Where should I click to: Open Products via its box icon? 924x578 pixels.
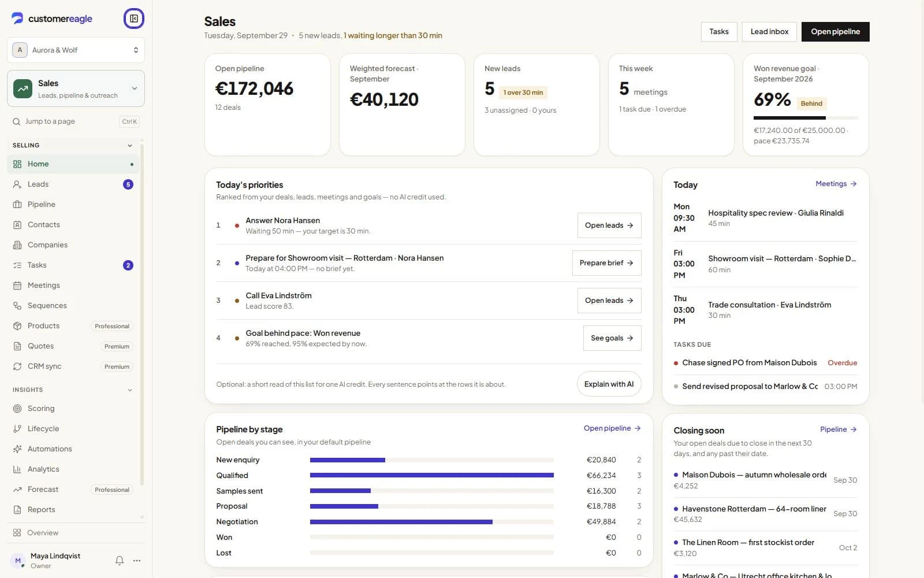coord(17,326)
